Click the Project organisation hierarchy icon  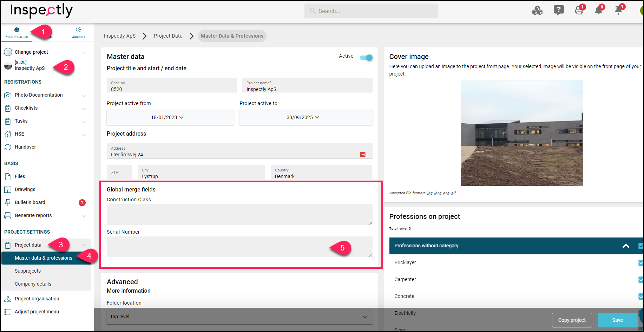pyautogui.click(x=8, y=299)
